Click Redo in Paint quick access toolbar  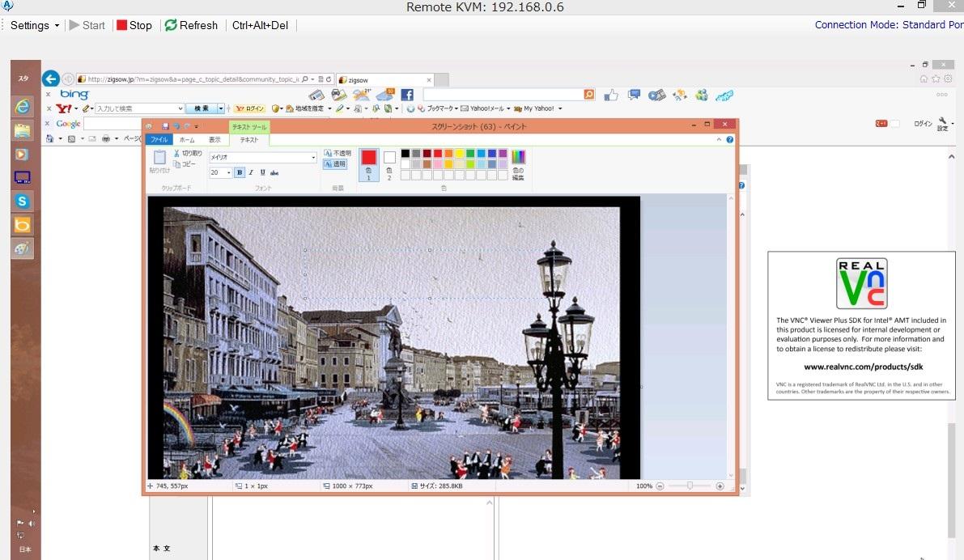pos(187,126)
